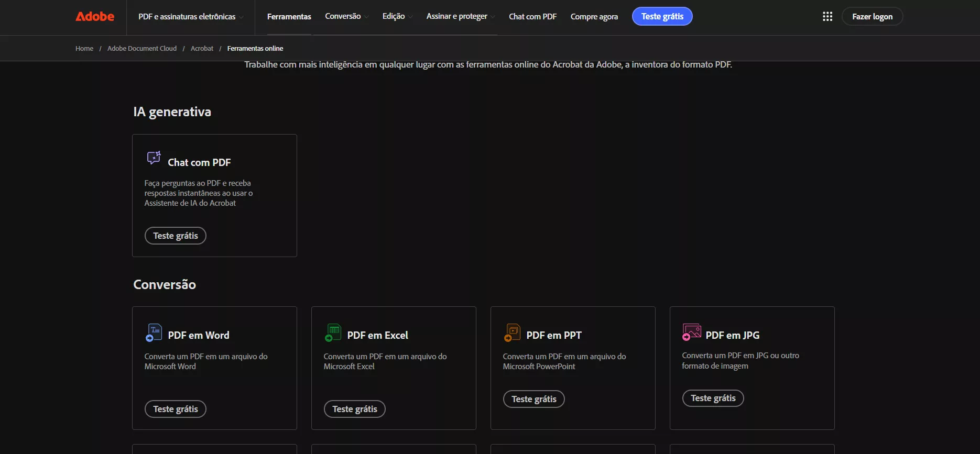Open the apps grid menu
This screenshot has width=980, height=454.
coord(827,17)
